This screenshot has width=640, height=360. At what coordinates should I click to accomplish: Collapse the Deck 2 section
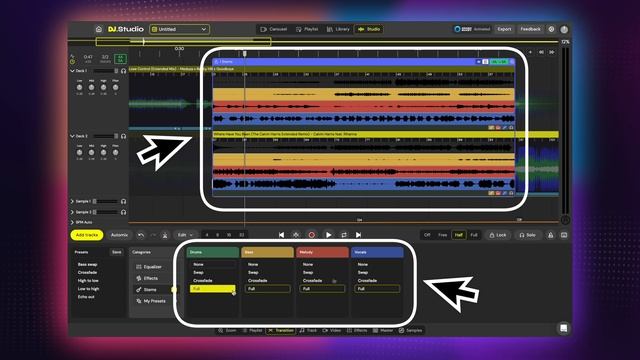pos(72,136)
